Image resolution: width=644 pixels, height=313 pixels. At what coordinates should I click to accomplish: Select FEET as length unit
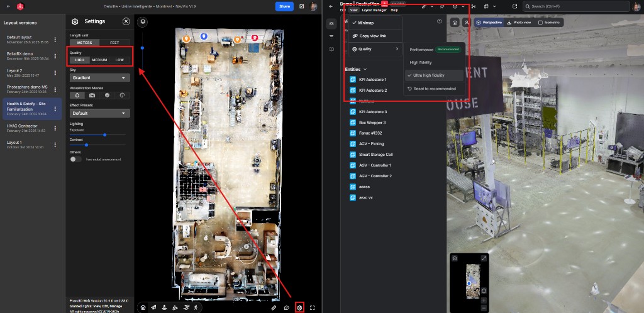pyautogui.click(x=114, y=43)
